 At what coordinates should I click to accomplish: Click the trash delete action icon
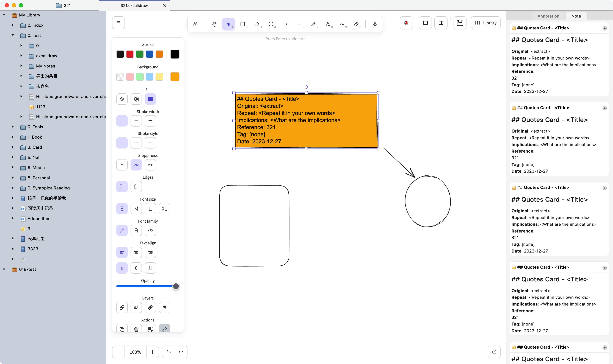pyautogui.click(x=136, y=329)
